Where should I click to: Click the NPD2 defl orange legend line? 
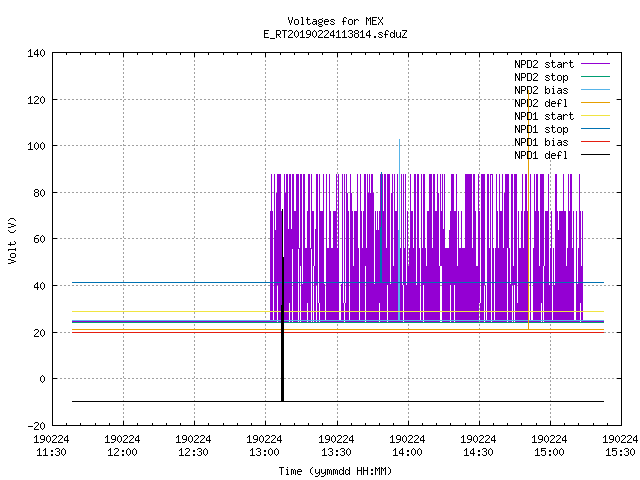pyautogui.click(x=595, y=103)
